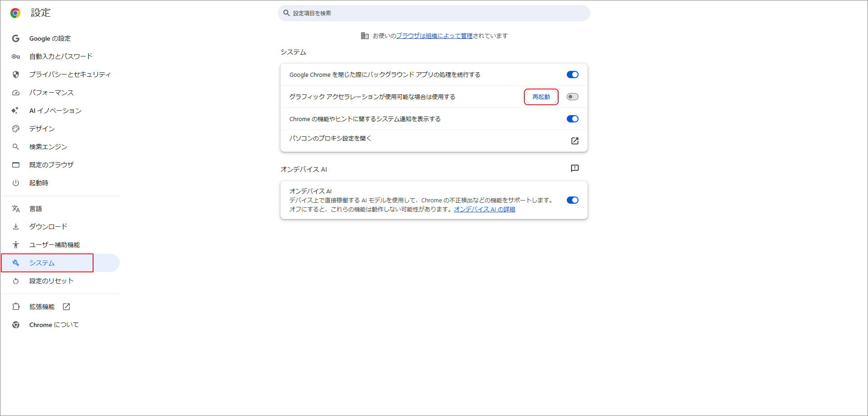The height and width of the screenshot is (416, 868).
Task: Click the Chrome icon for Chrome について
Action: point(16,325)
